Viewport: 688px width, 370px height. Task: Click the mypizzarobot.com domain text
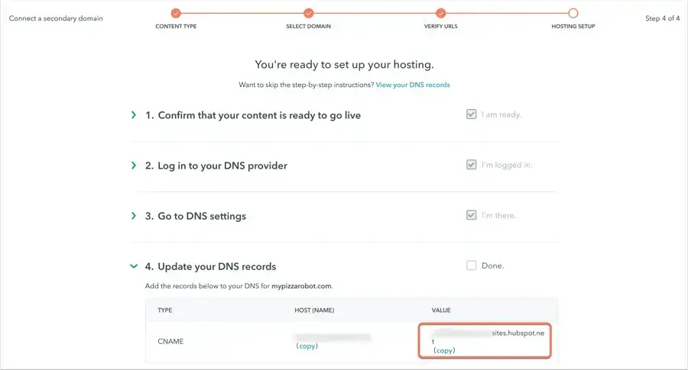click(x=301, y=286)
